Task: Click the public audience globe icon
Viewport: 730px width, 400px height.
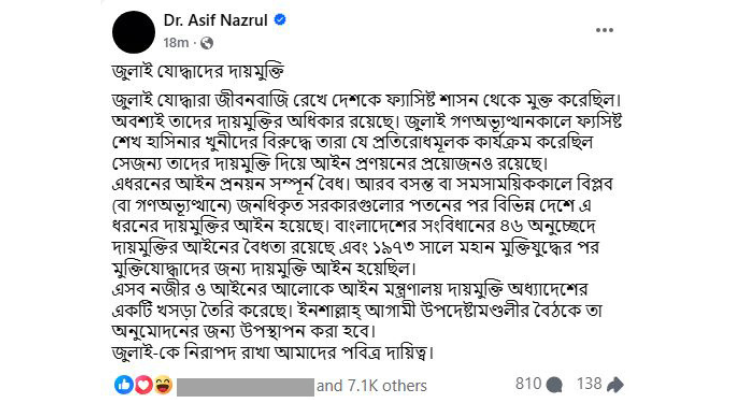Action: click(207, 43)
